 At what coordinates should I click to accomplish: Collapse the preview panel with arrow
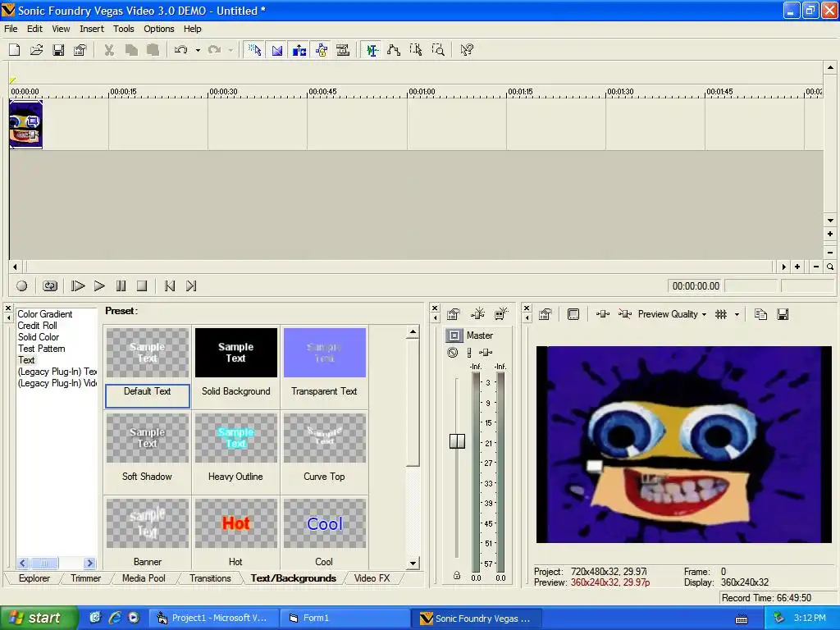527,317
